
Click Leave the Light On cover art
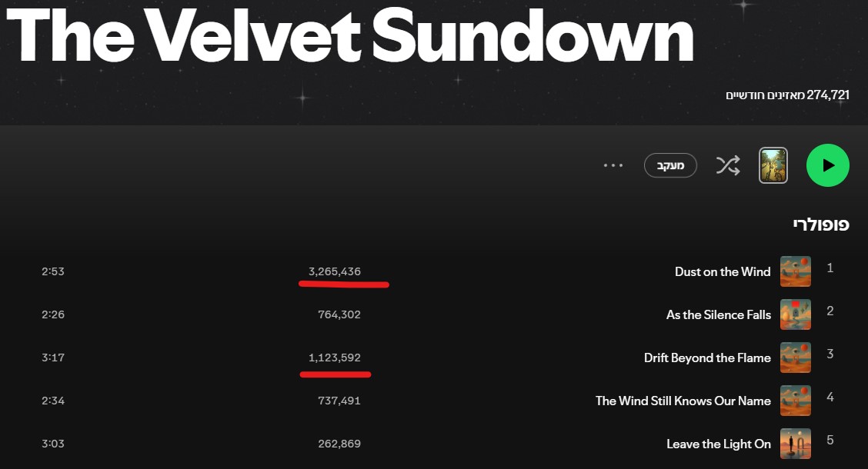(796, 444)
